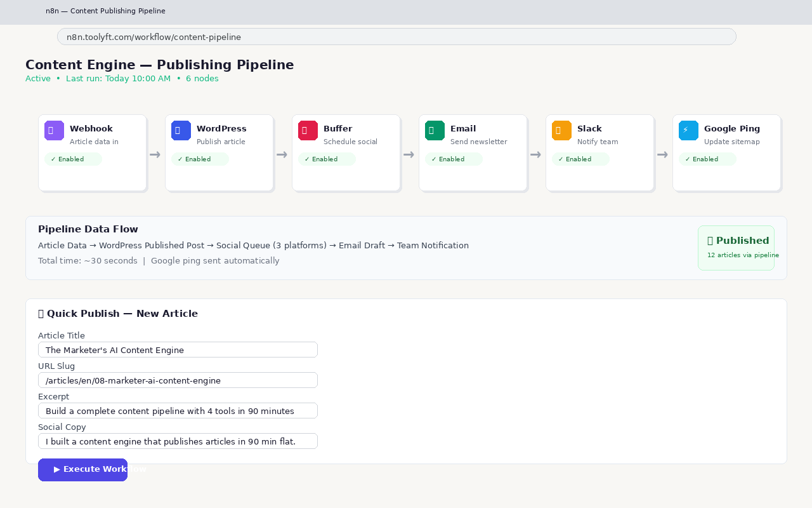Viewport: 812px width, 508px height.
Task: Click the Execute Workflow button
Action: tap(82, 469)
